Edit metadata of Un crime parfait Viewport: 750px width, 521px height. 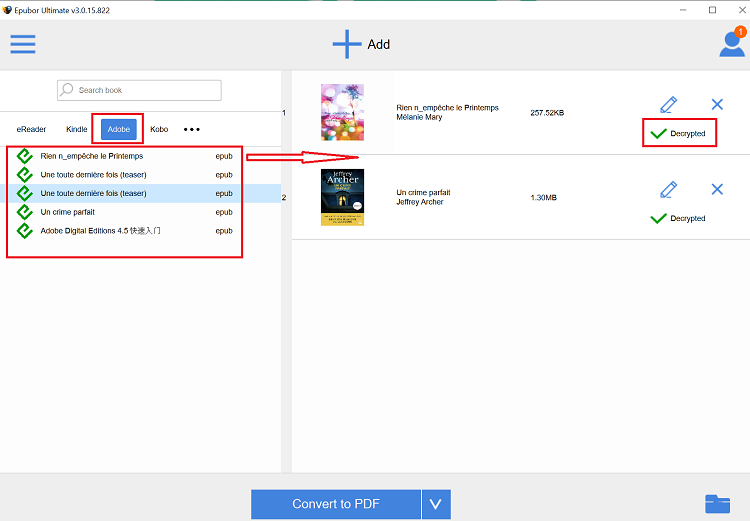point(668,189)
